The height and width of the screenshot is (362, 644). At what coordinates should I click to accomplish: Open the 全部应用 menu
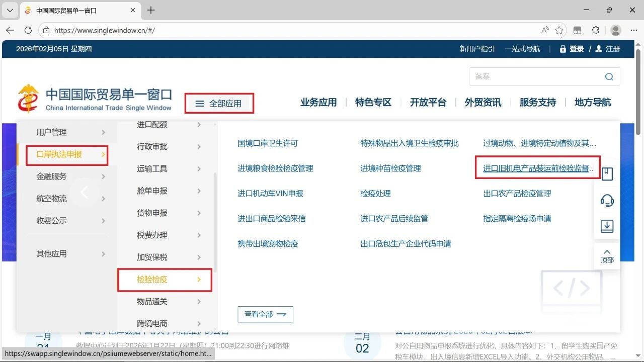219,104
